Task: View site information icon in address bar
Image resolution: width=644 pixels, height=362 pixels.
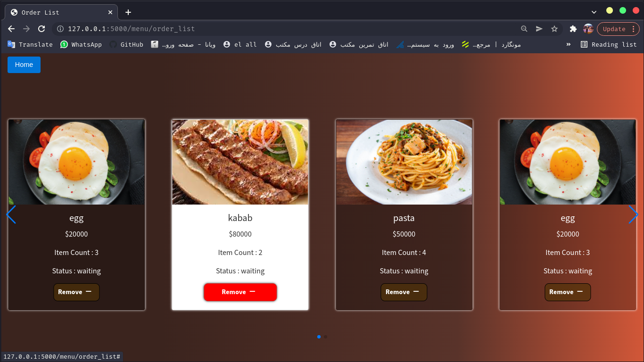Action: (60, 29)
